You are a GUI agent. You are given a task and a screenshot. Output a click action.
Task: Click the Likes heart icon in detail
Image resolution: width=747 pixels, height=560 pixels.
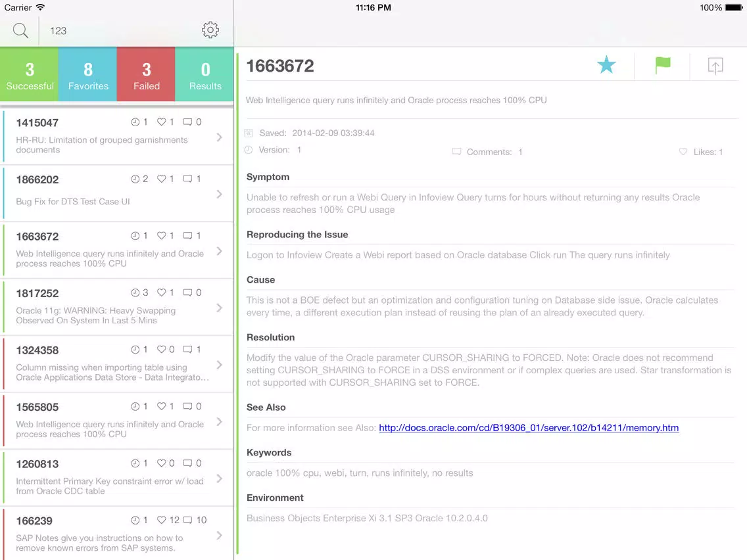(683, 151)
